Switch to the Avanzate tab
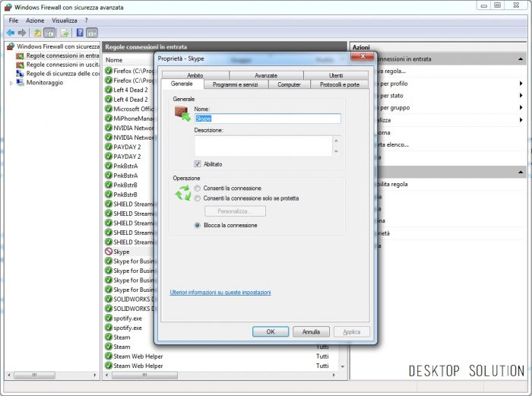The width and height of the screenshot is (532, 396). pos(266,75)
